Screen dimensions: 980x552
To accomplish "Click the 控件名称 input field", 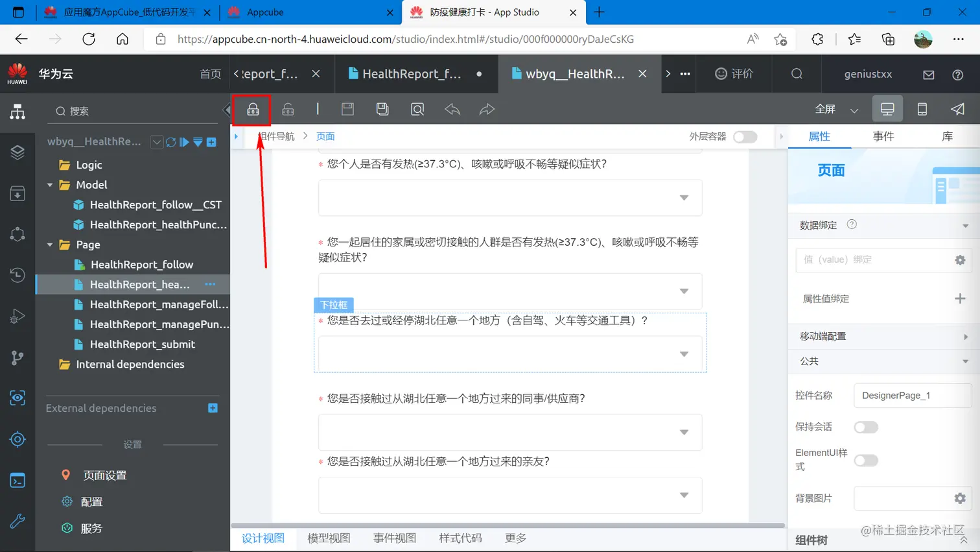I will tap(913, 396).
